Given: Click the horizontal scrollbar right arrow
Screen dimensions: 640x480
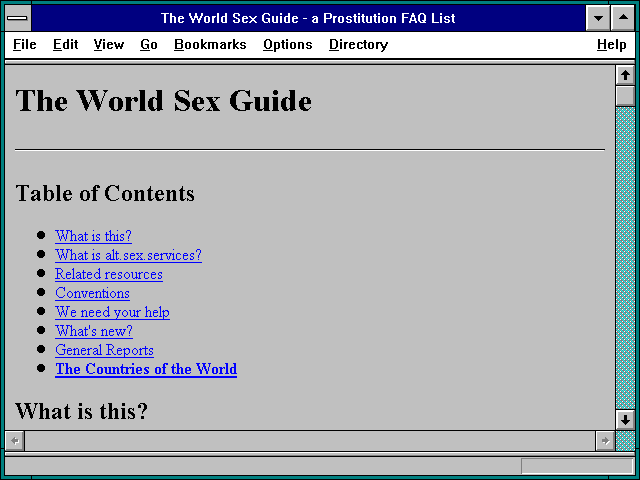Looking at the screenshot, I should click(605, 441).
